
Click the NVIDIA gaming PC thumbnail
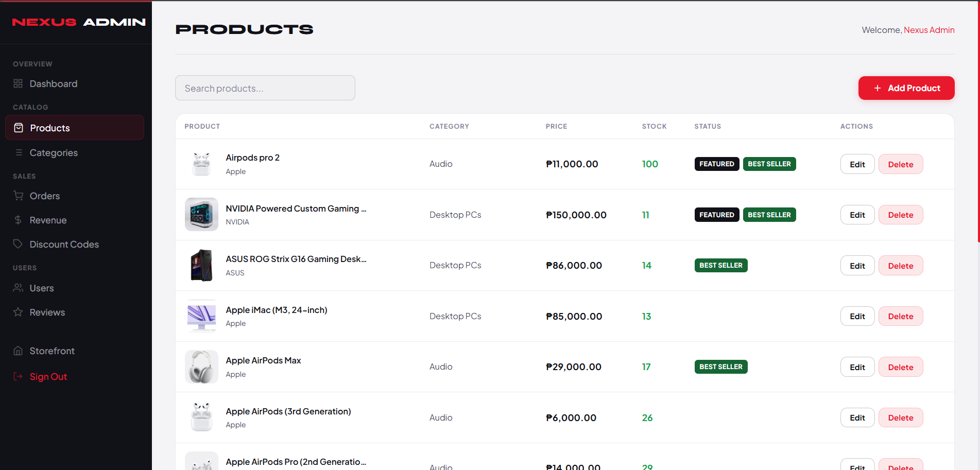click(201, 215)
